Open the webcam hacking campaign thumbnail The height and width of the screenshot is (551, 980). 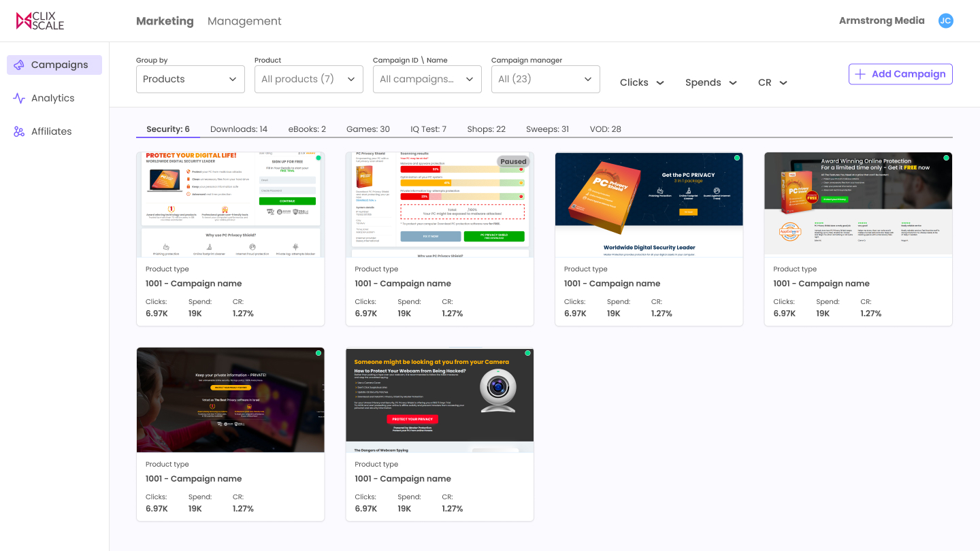pyautogui.click(x=440, y=400)
